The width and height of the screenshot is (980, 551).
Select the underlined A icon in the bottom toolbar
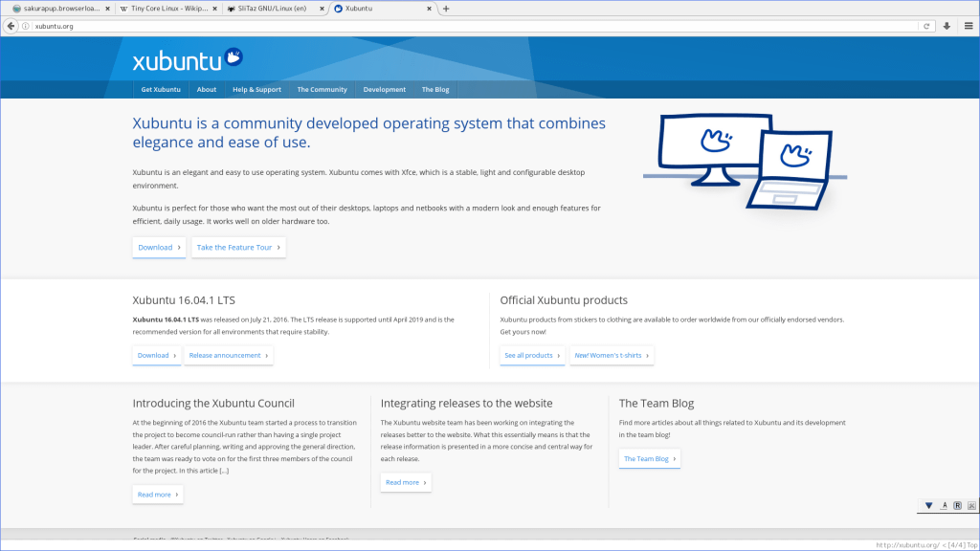click(944, 505)
